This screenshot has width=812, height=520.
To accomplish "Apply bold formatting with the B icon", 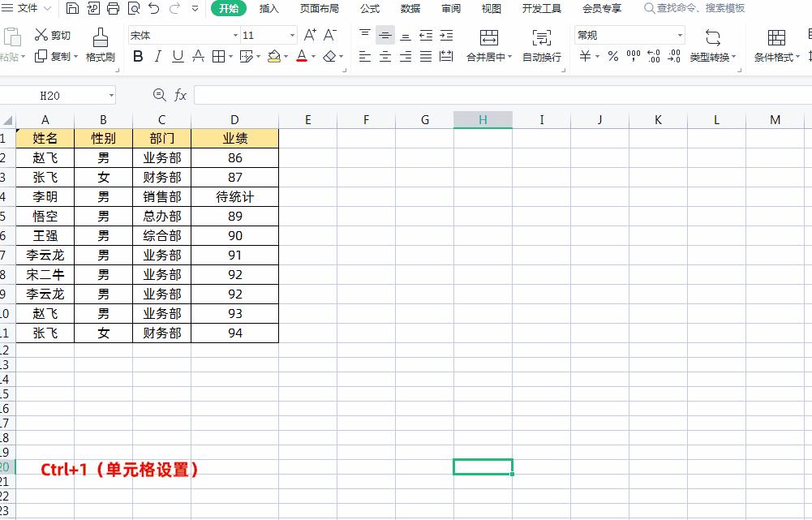I will pos(137,57).
